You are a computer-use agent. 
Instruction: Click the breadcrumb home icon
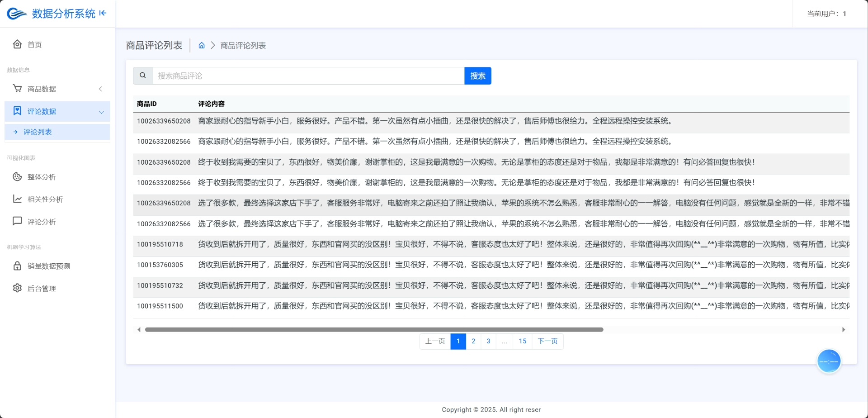coord(202,45)
